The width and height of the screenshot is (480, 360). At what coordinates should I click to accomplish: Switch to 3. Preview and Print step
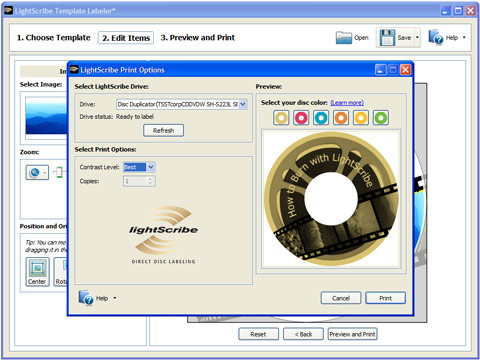point(198,38)
